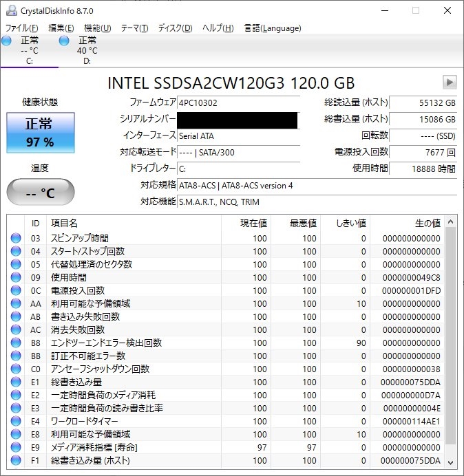Open the テーマ(T) menu
This screenshot has height=476, width=464.
point(135,28)
